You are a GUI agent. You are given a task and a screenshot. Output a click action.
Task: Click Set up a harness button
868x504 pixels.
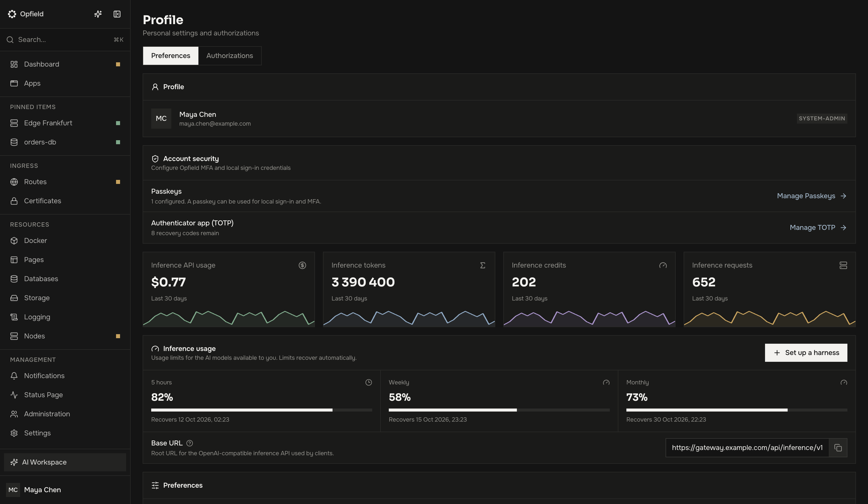point(806,353)
